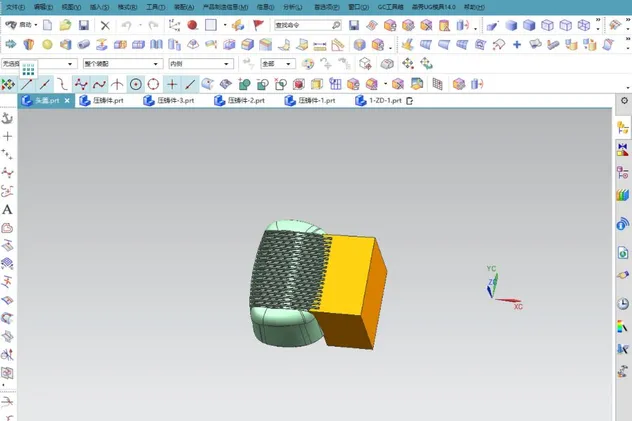Open the 内侧 dropdown
Viewport: 632px width, 421px height.
pos(199,64)
